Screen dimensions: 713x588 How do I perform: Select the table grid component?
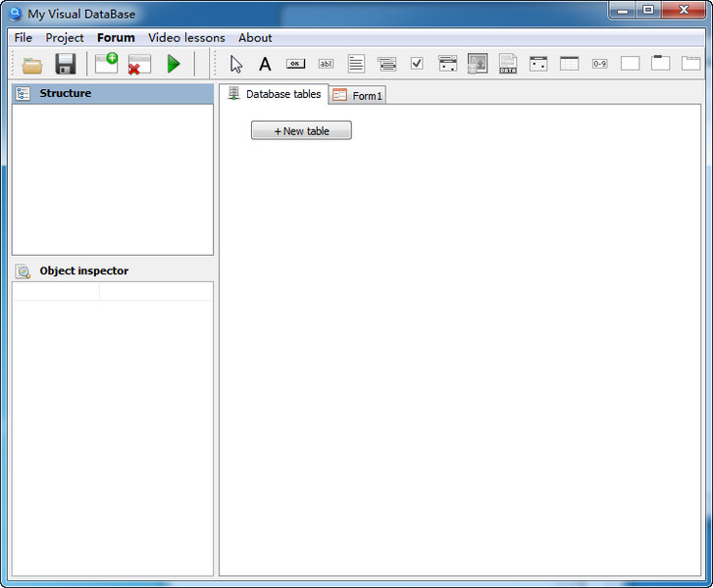569,64
